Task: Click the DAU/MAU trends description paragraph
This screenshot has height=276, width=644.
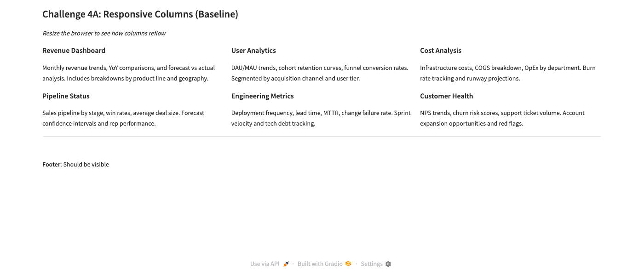Action: pos(320,73)
